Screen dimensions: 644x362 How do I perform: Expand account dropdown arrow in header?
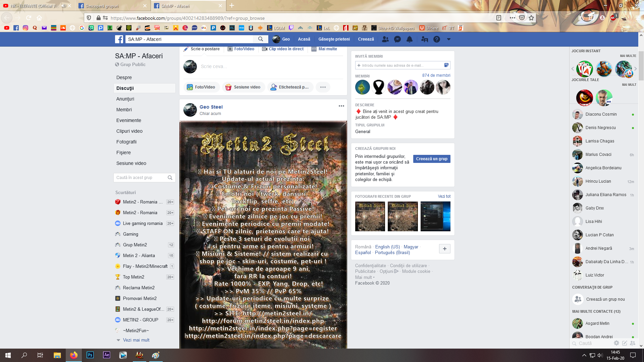[448, 39]
